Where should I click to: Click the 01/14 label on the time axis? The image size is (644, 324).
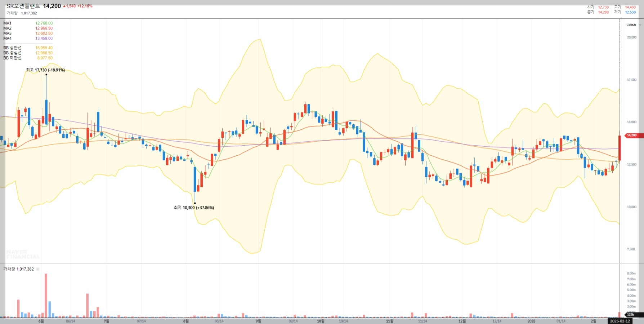561,321
